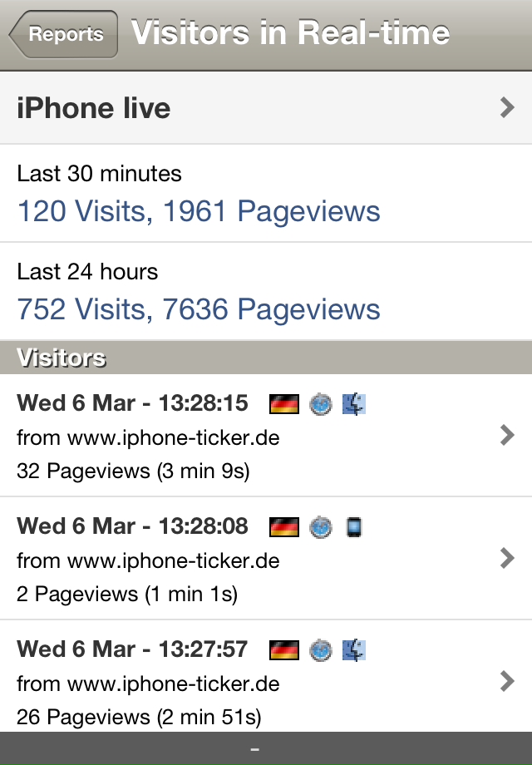Tap the Mac OS Finder icon on 13:27:57 visit

point(354,650)
